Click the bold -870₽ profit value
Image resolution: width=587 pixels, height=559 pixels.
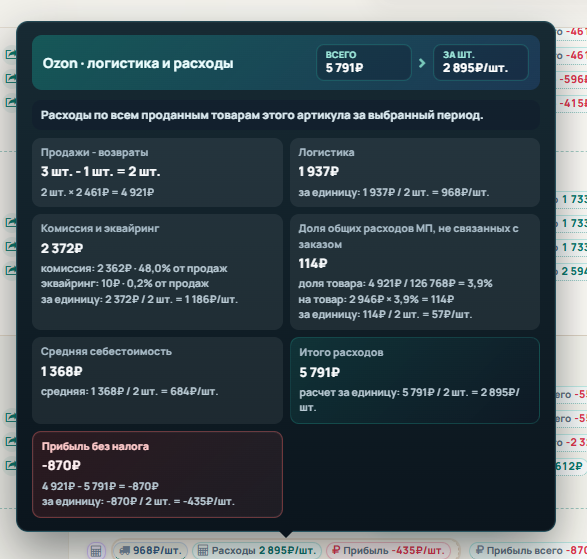[61, 465]
